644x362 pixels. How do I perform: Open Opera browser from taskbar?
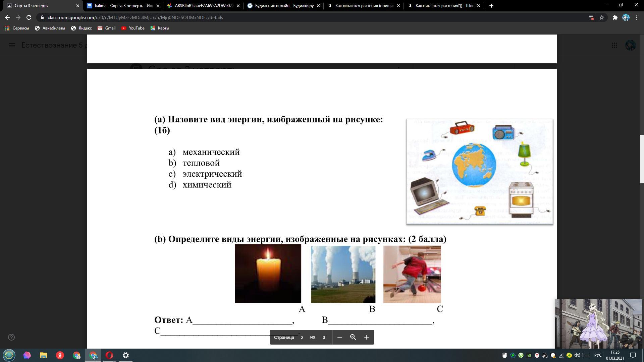pos(109,355)
